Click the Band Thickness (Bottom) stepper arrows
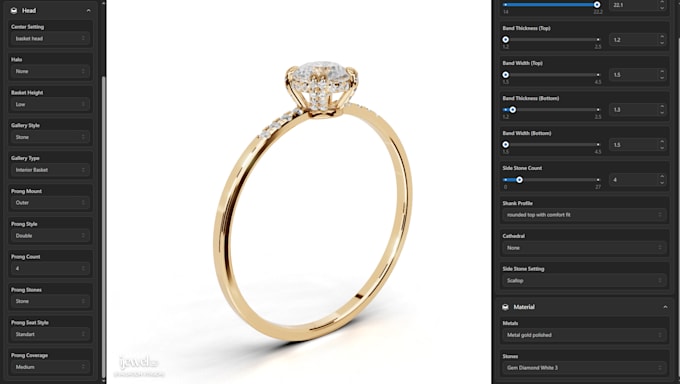The height and width of the screenshot is (384, 680). pos(662,110)
